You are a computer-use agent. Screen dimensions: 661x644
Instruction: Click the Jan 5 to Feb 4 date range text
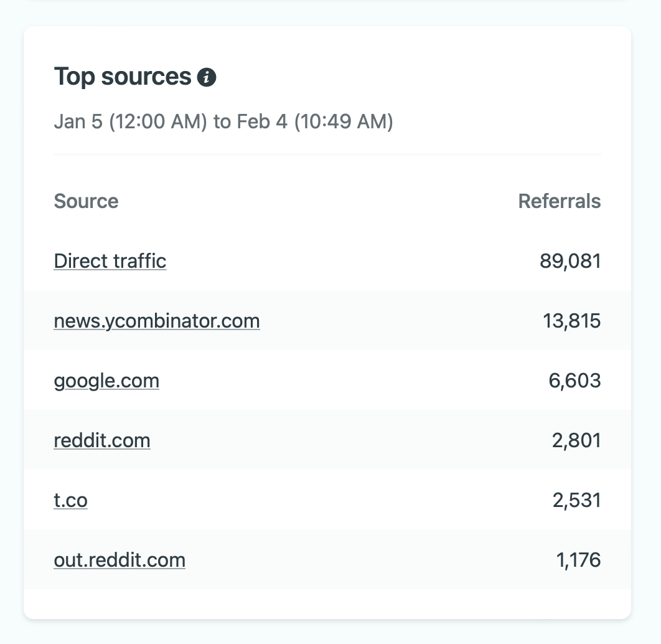click(x=223, y=121)
